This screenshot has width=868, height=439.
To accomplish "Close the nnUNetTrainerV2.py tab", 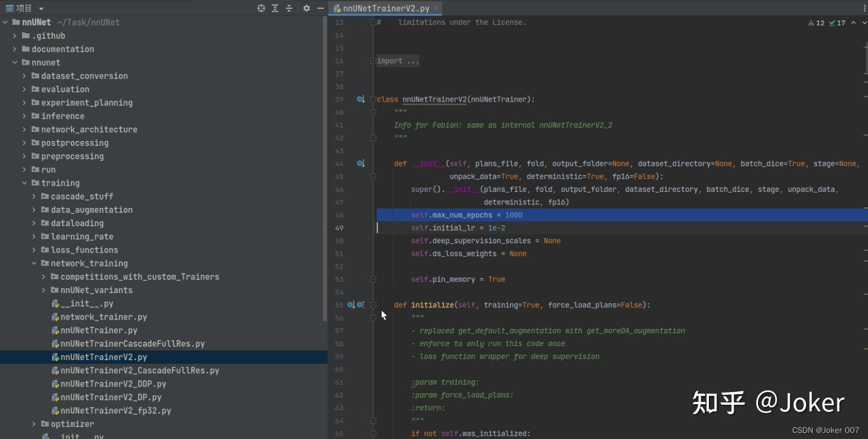I will 435,8.
